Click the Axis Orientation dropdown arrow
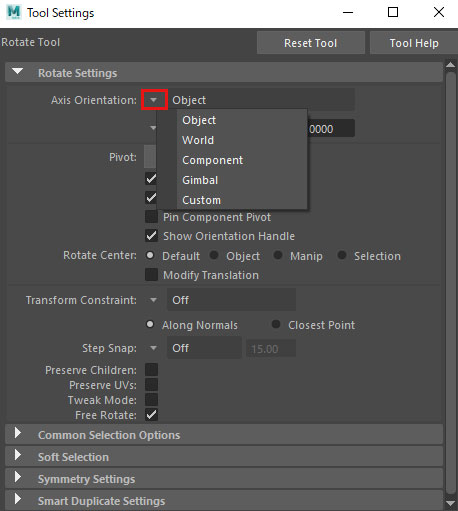The image size is (458, 511). [154, 100]
